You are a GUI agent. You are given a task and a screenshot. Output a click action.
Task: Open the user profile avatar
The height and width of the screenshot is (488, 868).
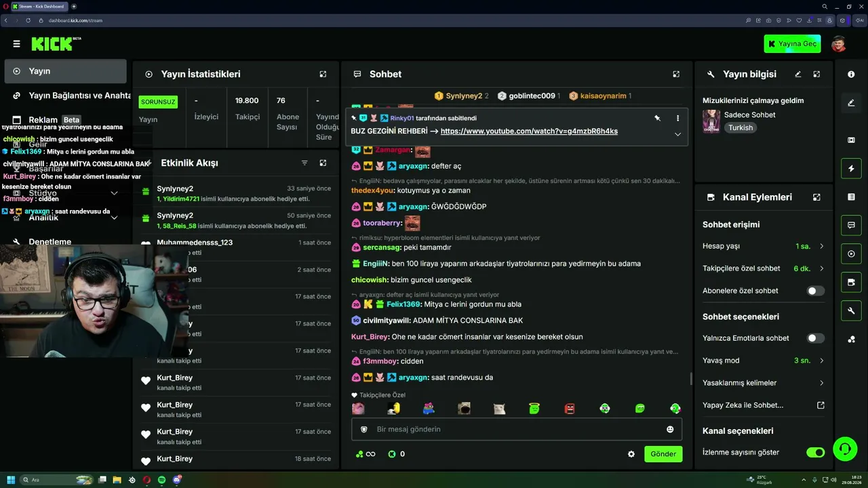[x=839, y=44]
